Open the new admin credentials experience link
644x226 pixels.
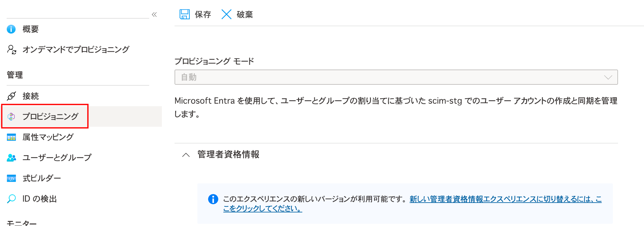(x=412, y=204)
